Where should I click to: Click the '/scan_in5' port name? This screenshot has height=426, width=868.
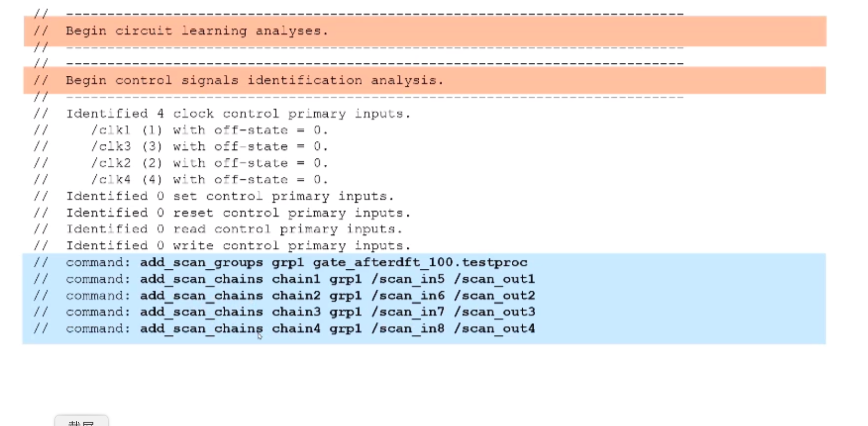point(408,279)
